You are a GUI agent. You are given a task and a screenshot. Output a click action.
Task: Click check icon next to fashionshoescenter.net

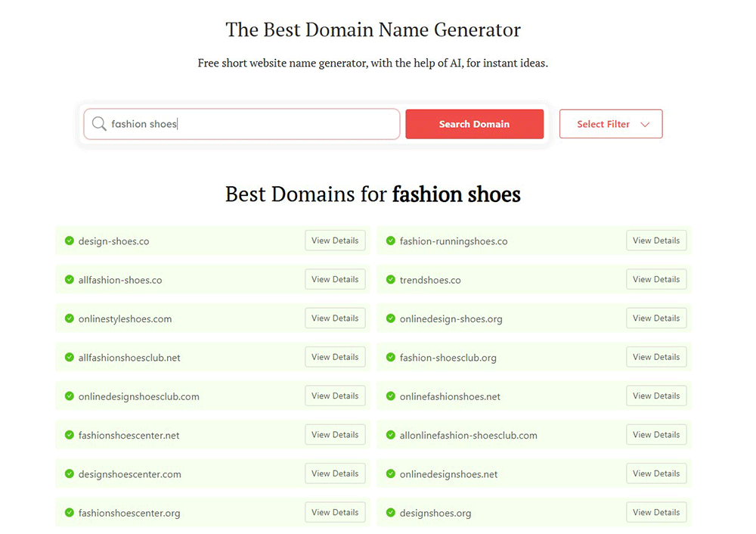pyautogui.click(x=70, y=435)
